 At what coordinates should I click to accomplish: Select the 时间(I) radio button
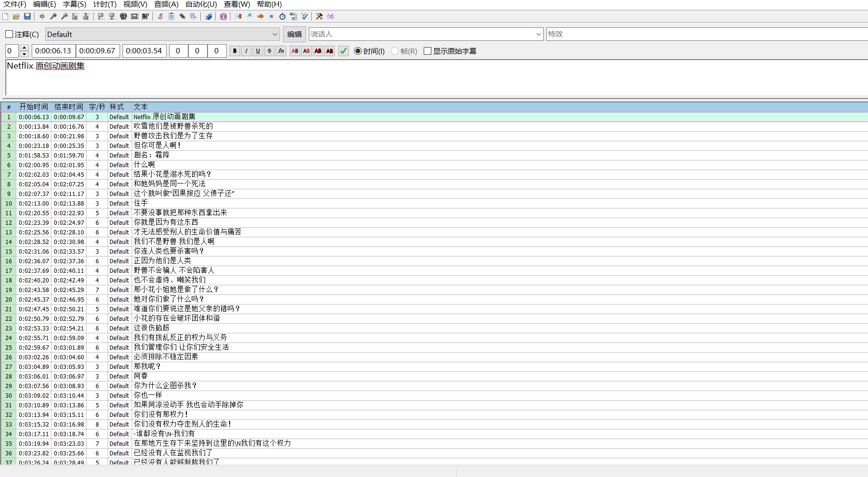(358, 51)
